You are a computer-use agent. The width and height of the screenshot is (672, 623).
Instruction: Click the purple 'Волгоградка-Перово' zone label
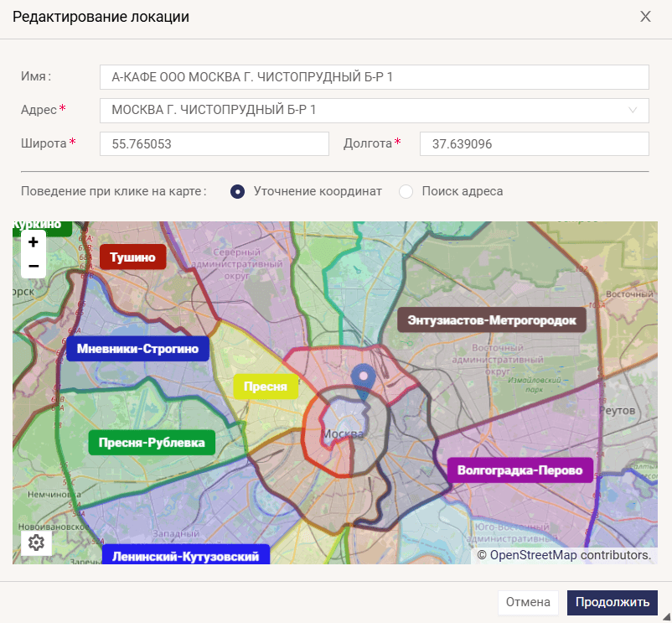(x=520, y=470)
